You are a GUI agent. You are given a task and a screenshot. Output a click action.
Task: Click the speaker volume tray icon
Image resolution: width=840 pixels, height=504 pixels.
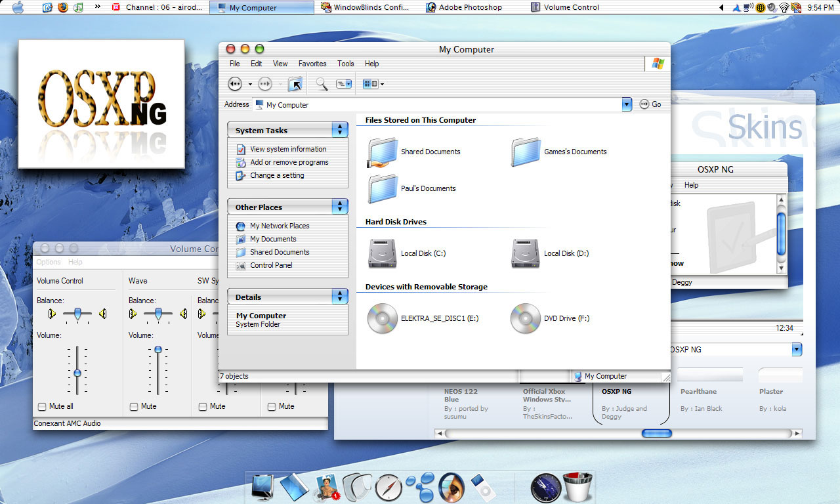coord(772,7)
